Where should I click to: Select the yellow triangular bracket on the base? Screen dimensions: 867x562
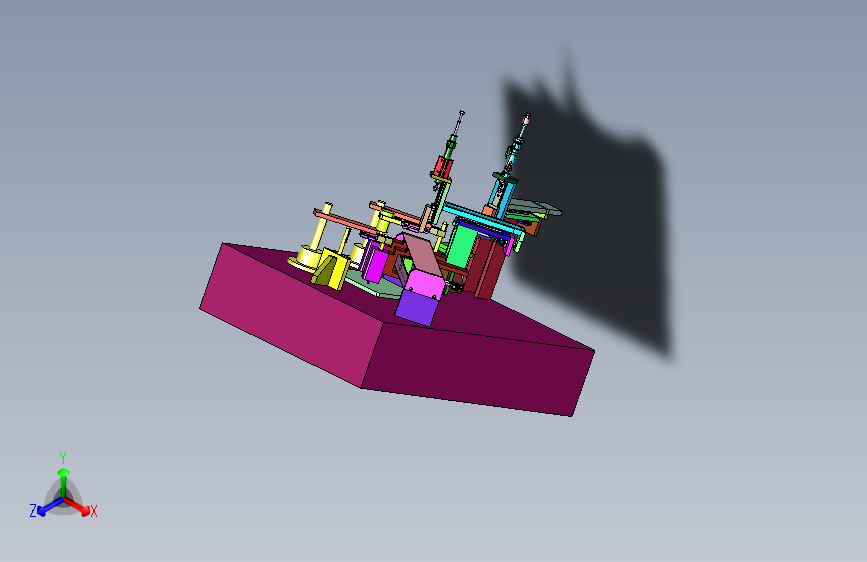[x=330, y=268]
